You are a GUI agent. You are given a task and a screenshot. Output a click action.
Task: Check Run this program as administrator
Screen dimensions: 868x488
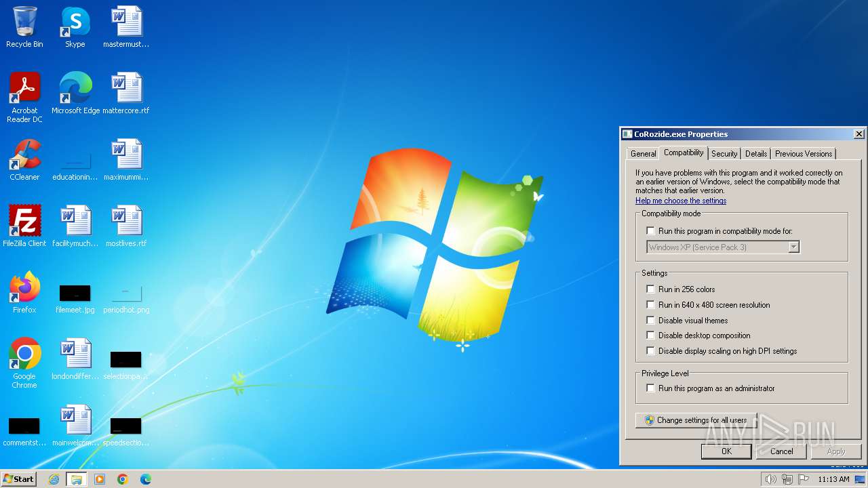651,388
